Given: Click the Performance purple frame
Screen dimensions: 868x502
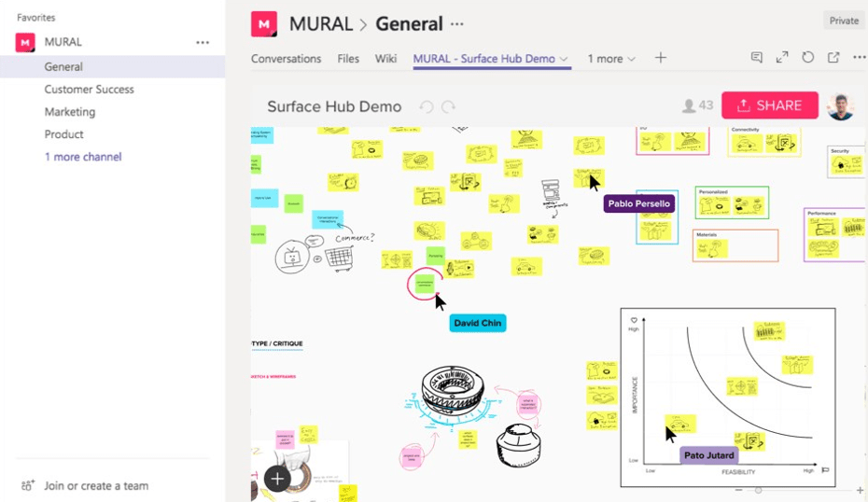Looking at the screenshot, I should point(836,234).
